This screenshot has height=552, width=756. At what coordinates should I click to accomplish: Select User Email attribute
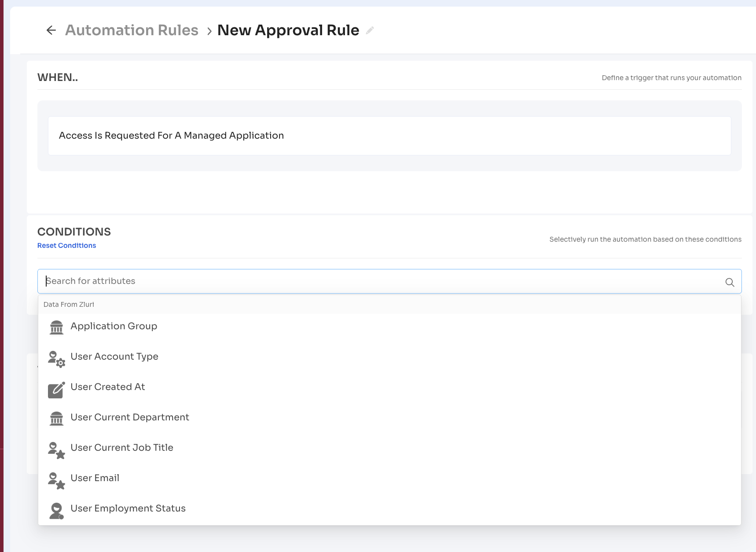point(389,478)
